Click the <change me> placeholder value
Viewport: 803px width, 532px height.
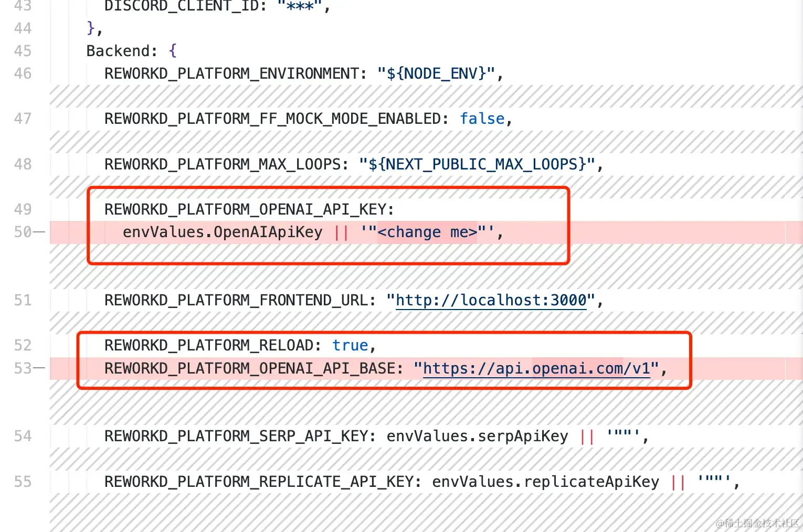[x=427, y=232]
